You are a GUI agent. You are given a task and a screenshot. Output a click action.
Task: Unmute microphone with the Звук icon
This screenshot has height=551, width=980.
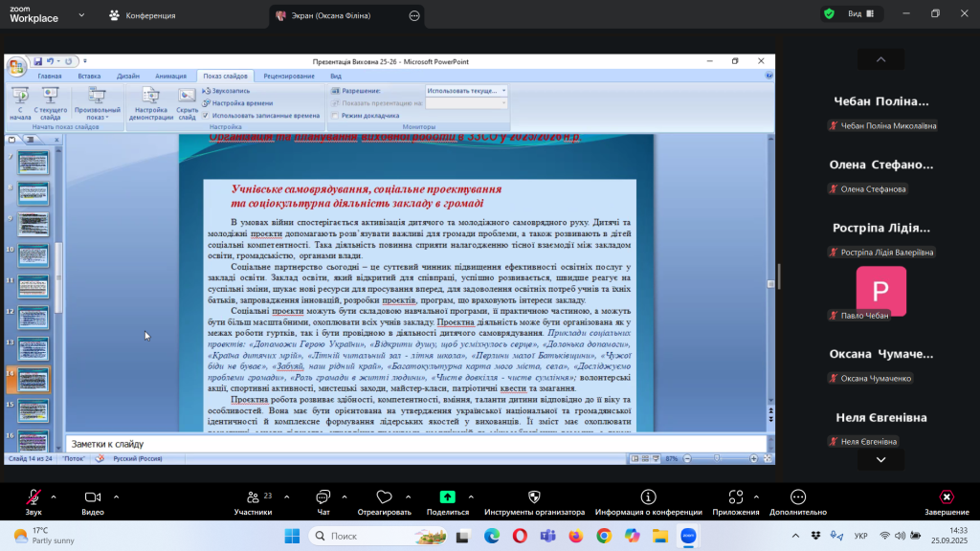click(x=33, y=497)
